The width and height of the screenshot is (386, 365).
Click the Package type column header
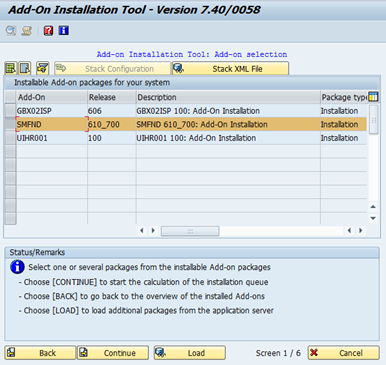pyautogui.click(x=344, y=97)
